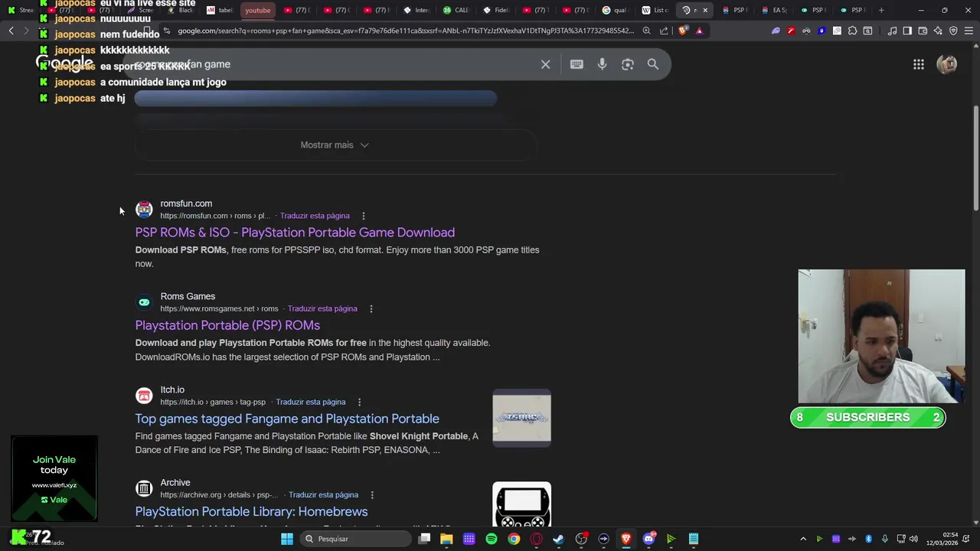
Task: Open Playstation Portable (PSP) ROMs result
Action: pyautogui.click(x=227, y=325)
